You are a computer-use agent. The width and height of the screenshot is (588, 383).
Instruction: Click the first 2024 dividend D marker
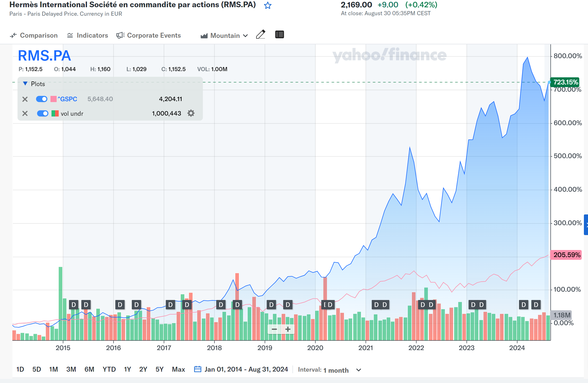524,305
